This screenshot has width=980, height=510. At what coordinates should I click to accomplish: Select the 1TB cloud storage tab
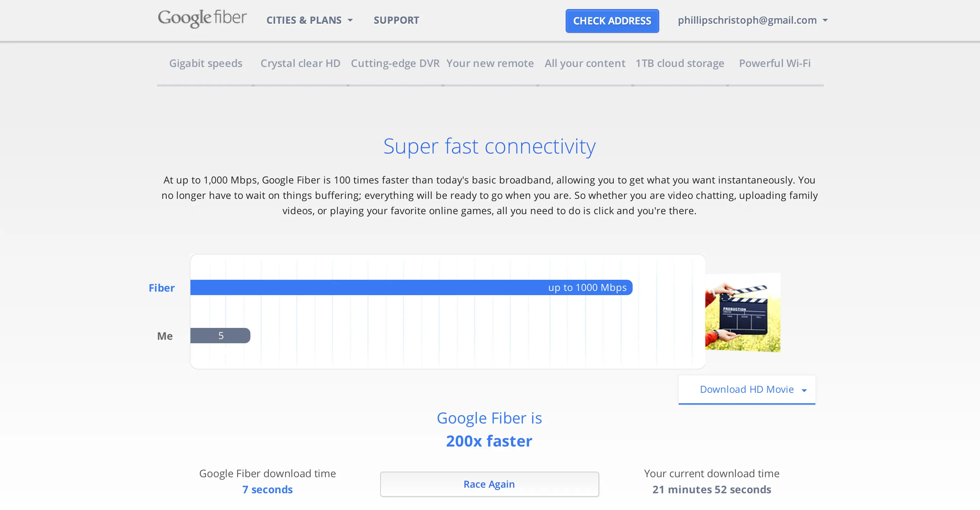pos(680,63)
